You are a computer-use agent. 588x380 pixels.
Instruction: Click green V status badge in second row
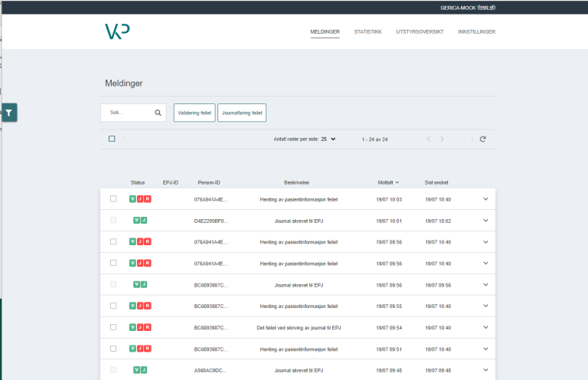136,221
